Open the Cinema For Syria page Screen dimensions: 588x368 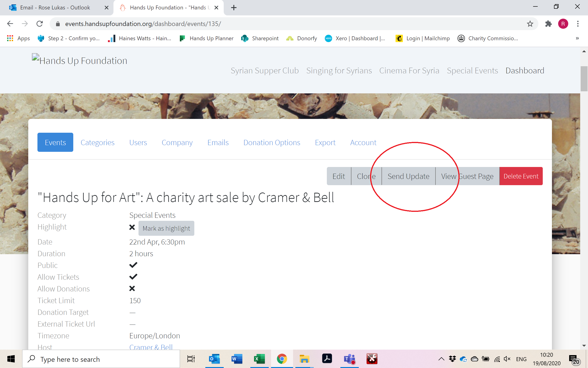(409, 71)
